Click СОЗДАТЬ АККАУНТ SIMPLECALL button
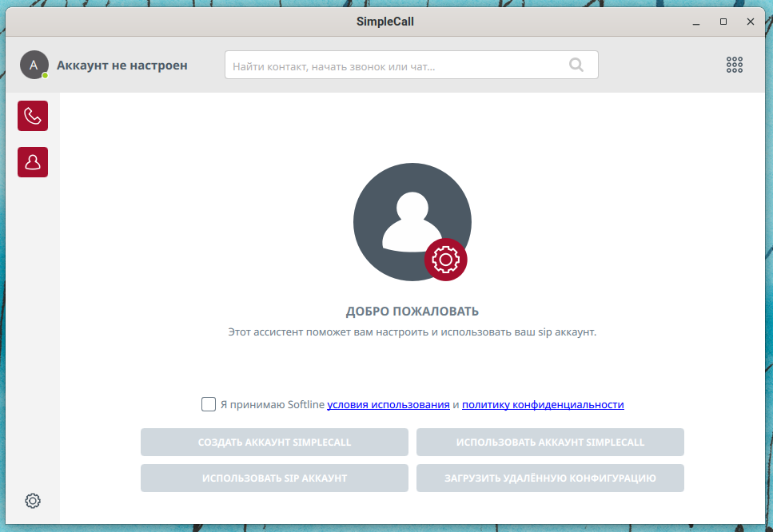773x532 pixels. pos(275,442)
